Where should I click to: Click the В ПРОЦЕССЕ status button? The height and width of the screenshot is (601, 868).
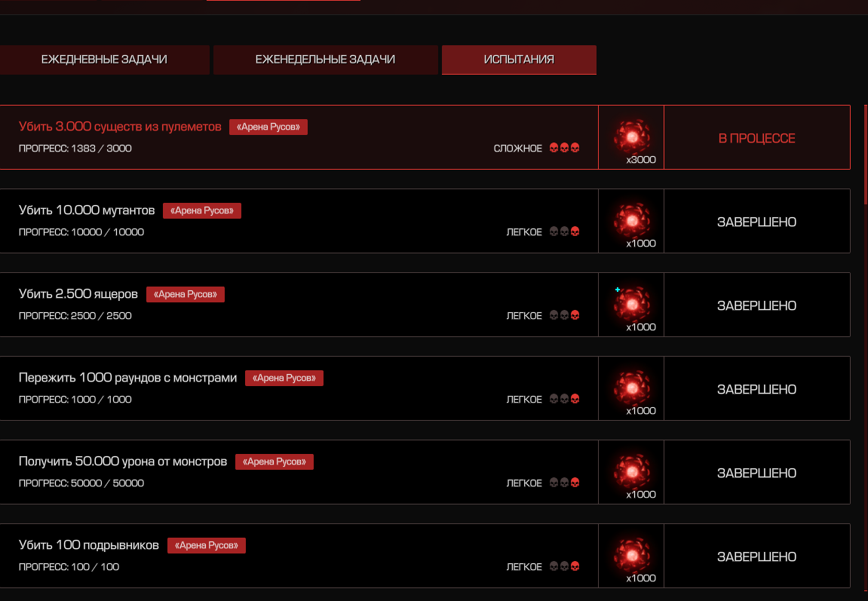click(x=756, y=138)
